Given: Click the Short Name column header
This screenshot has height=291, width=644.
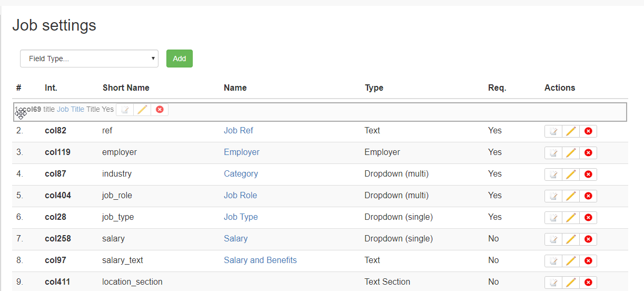Looking at the screenshot, I should coord(126,88).
